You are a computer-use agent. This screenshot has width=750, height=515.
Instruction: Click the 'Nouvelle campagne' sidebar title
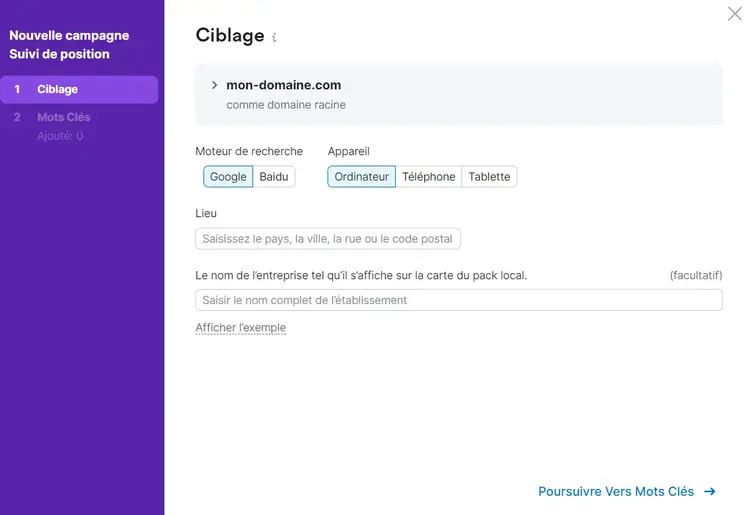click(69, 35)
